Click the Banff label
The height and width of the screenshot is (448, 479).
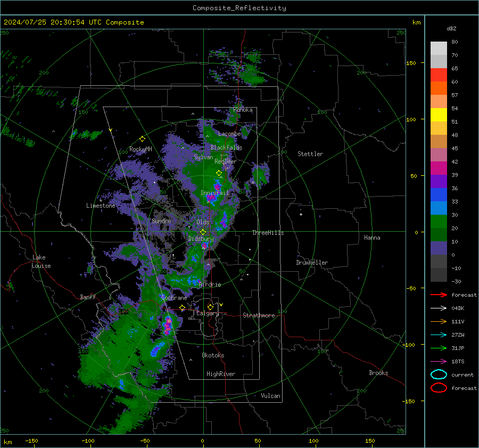click(88, 297)
